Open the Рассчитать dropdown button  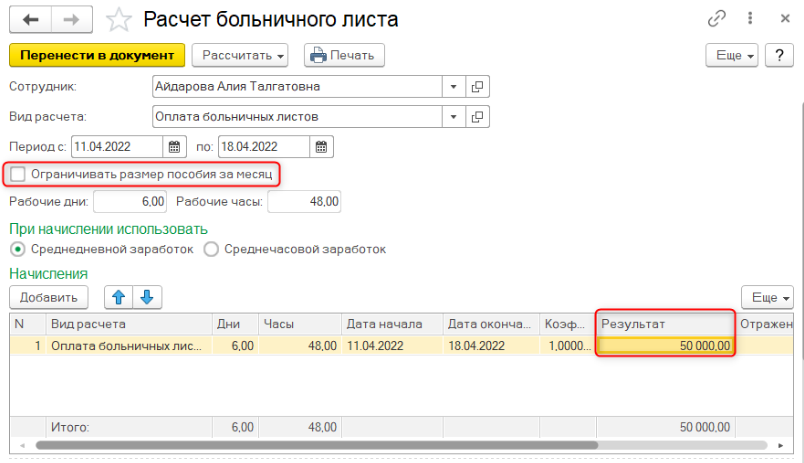240,55
